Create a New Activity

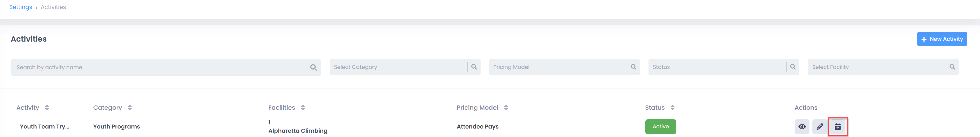pos(942,39)
